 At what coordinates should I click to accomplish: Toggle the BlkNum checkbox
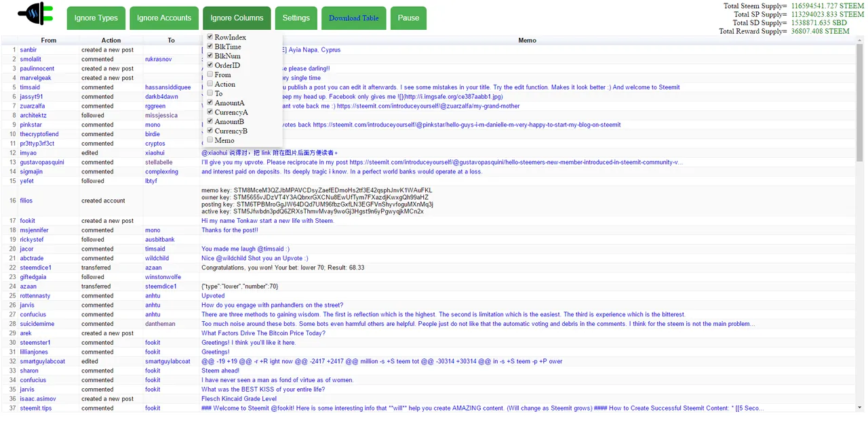[x=210, y=56]
